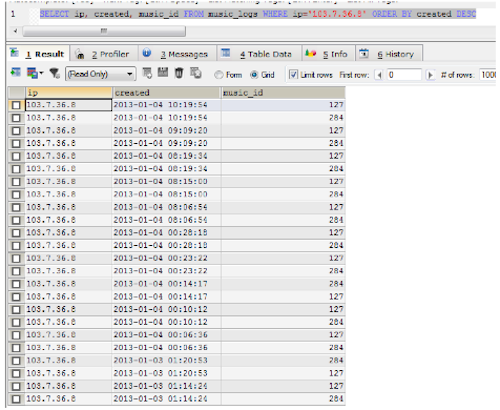Screen dimensions: 500x410
Task: Click the export result set icon
Action: [x=16, y=72]
